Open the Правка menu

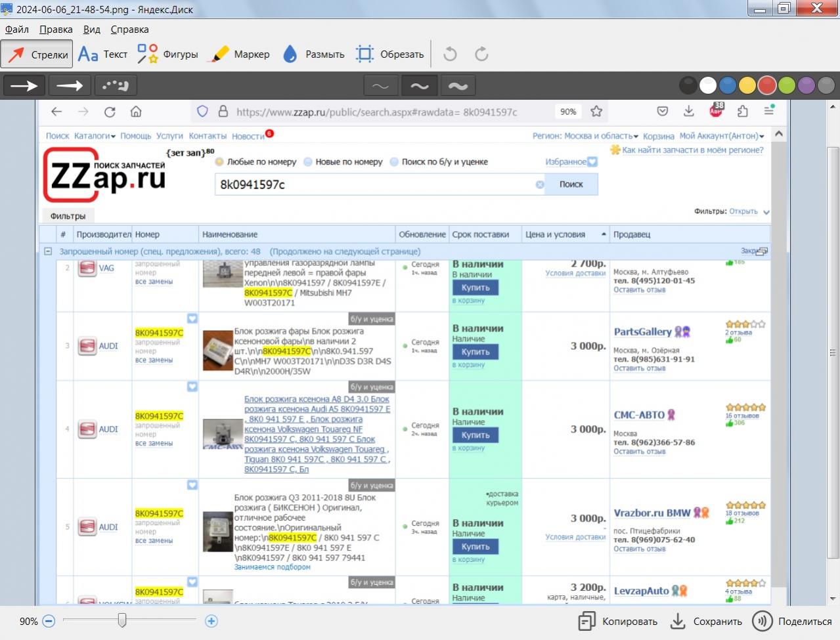tap(56, 30)
